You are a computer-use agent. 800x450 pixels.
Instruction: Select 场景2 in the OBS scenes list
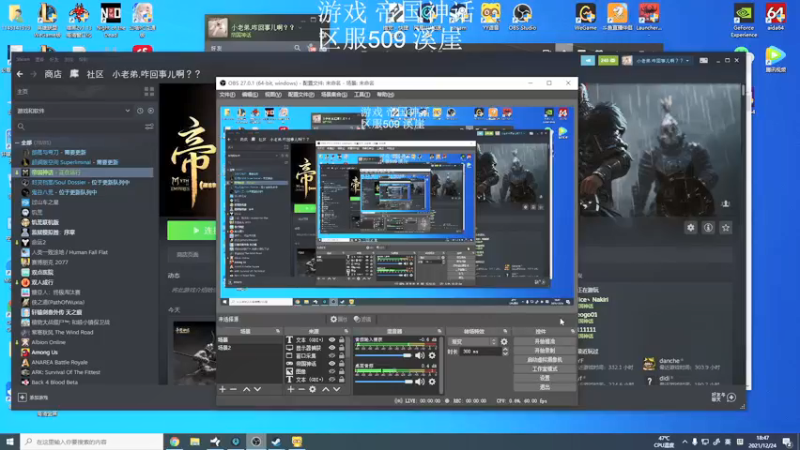click(251, 347)
